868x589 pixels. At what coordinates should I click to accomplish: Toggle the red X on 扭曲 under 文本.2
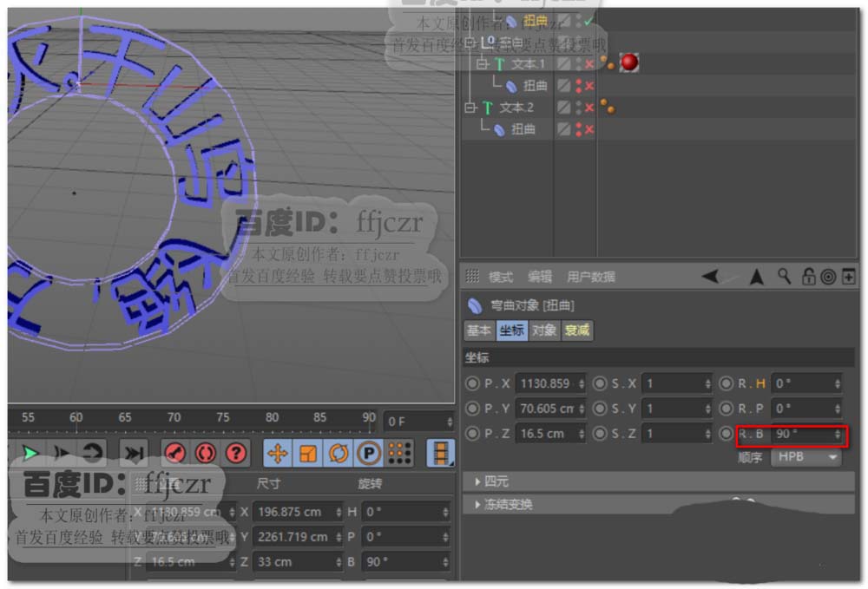[x=589, y=130]
